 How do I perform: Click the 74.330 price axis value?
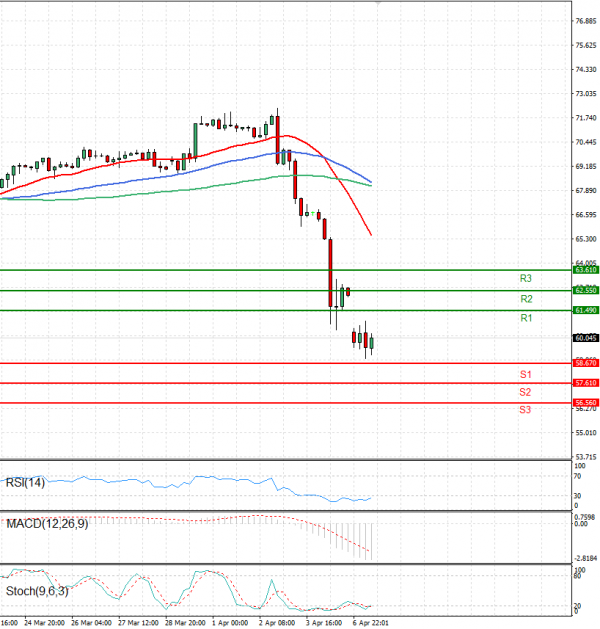click(x=586, y=70)
